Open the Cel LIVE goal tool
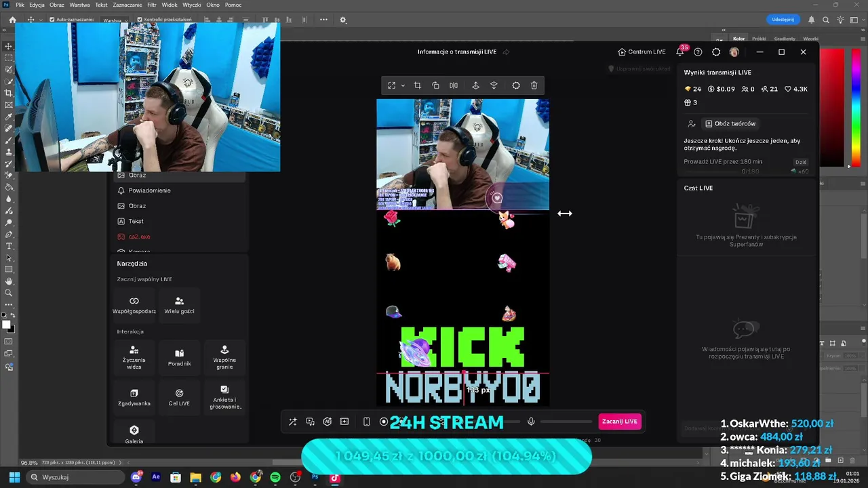This screenshot has width=868, height=488. [x=179, y=397]
